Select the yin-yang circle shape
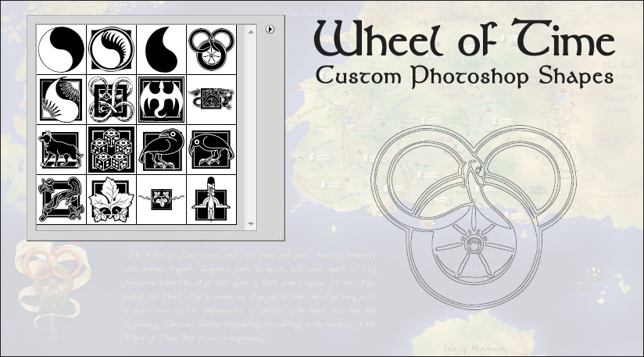Image resolution: width=644 pixels, height=357 pixels. coord(61,50)
